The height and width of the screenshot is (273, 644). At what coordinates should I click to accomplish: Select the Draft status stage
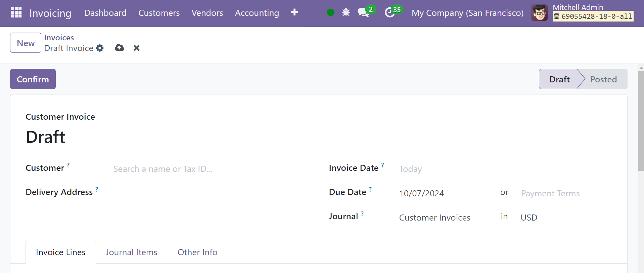coord(559,79)
